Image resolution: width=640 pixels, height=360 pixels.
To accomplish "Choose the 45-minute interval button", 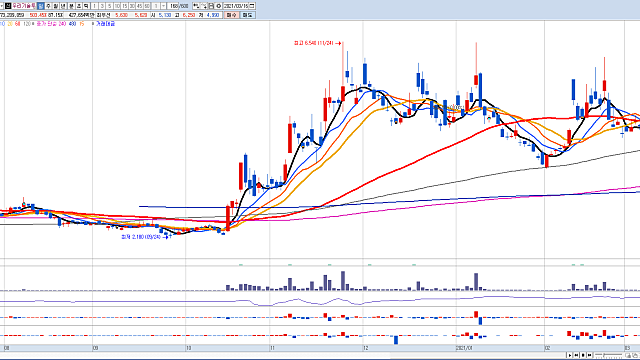I will point(139,6).
